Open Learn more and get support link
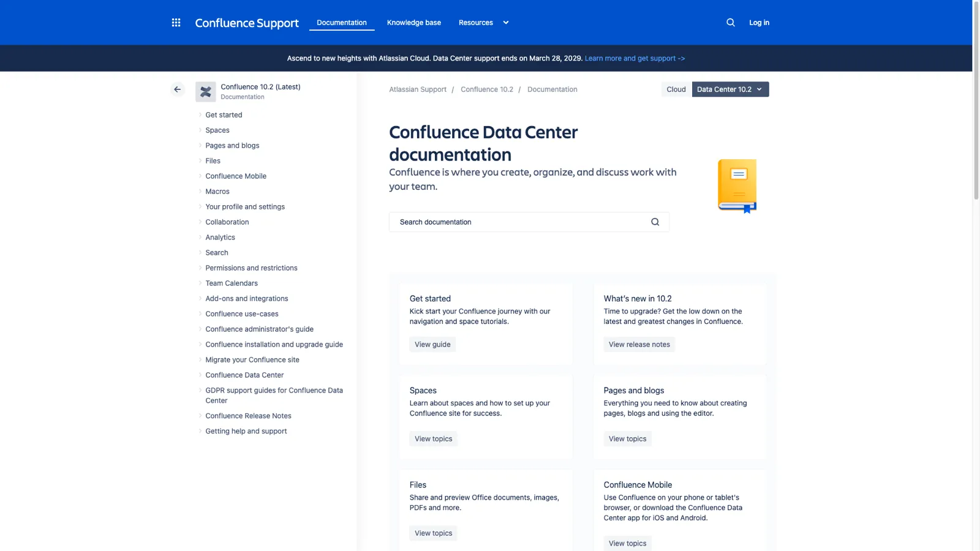This screenshot has width=980, height=551. 635,58
